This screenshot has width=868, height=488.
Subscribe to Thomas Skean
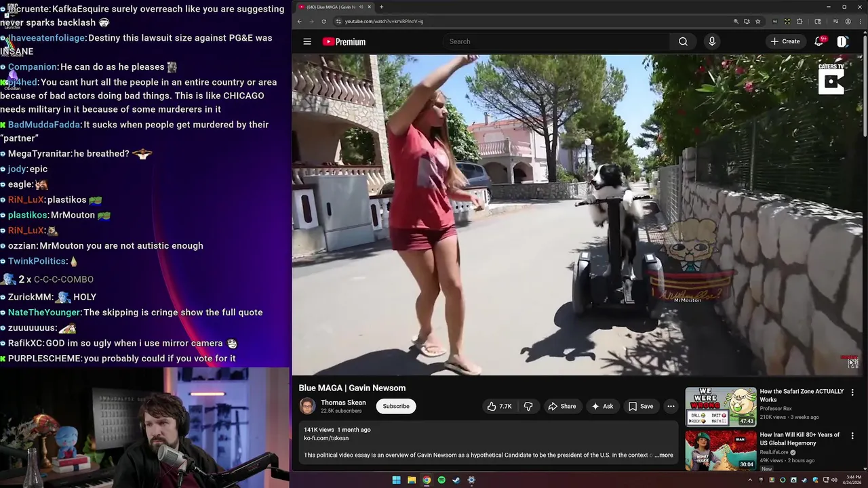[x=396, y=406]
